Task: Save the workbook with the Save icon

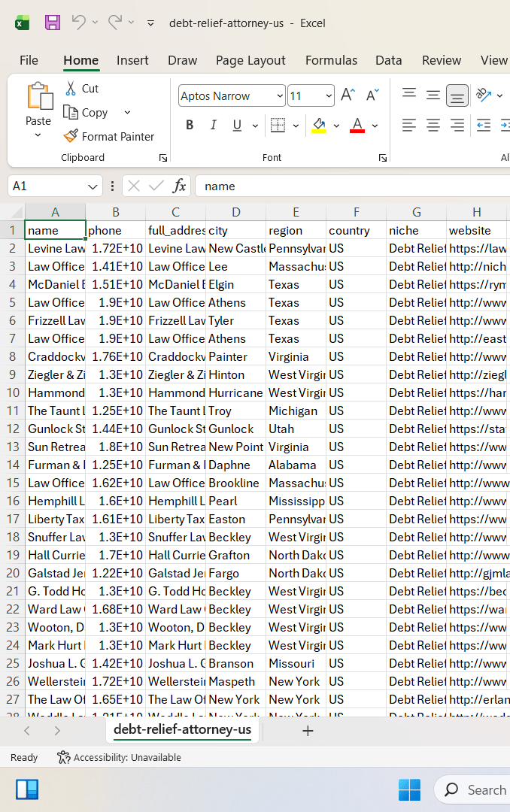Action: [53, 23]
